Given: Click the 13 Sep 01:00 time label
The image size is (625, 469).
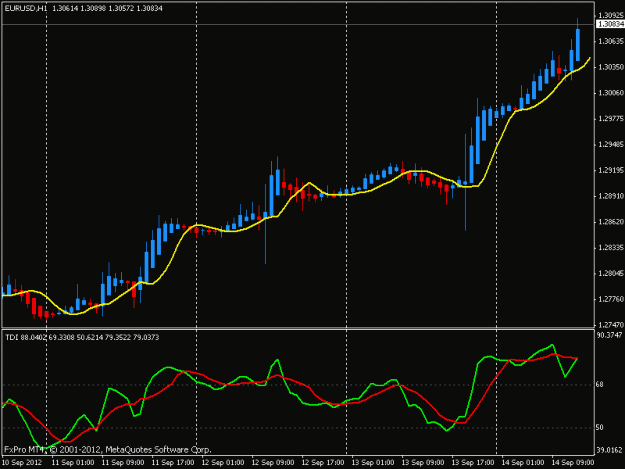Looking at the screenshot, I should click(373, 463).
